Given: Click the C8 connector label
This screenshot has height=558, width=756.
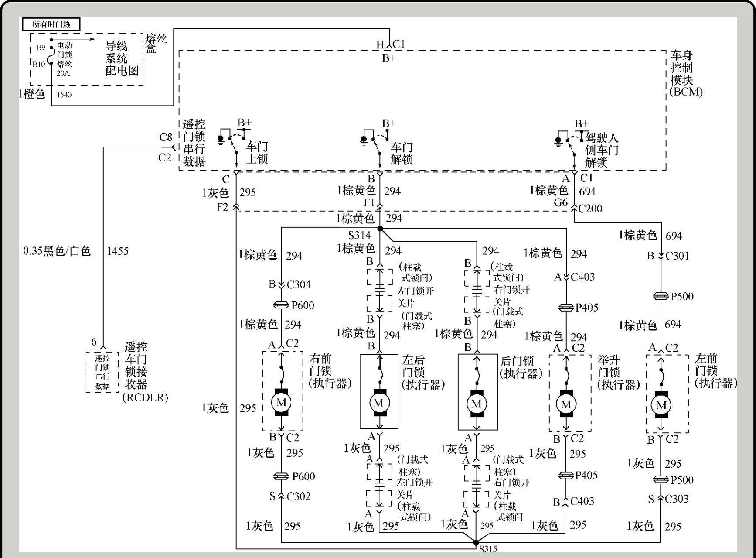Looking at the screenshot, I should pyautogui.click(x=166, y=137).
